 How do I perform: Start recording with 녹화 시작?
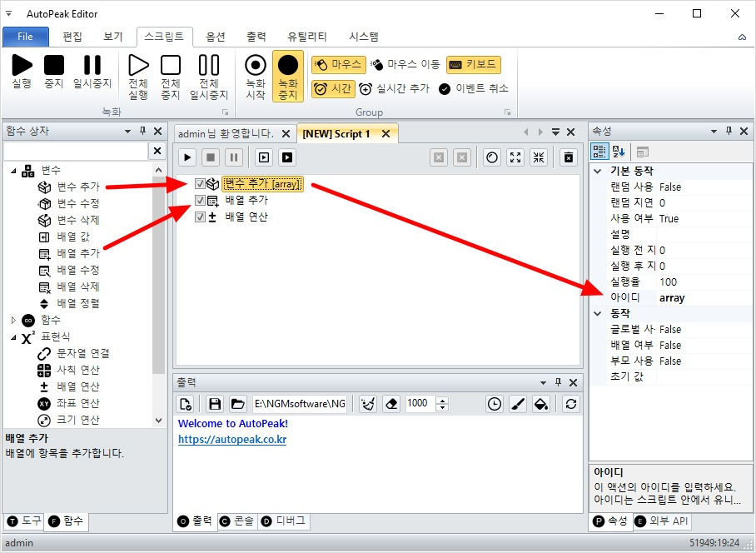coord(256,77)
